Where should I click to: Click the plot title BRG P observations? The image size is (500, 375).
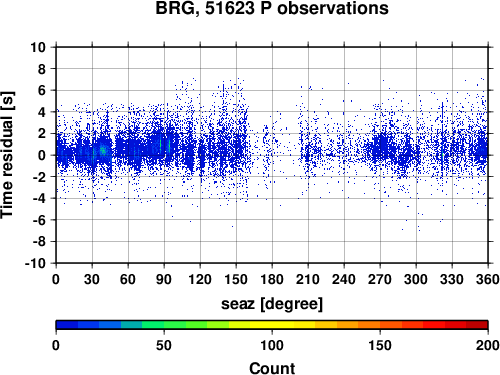(272, 9)
